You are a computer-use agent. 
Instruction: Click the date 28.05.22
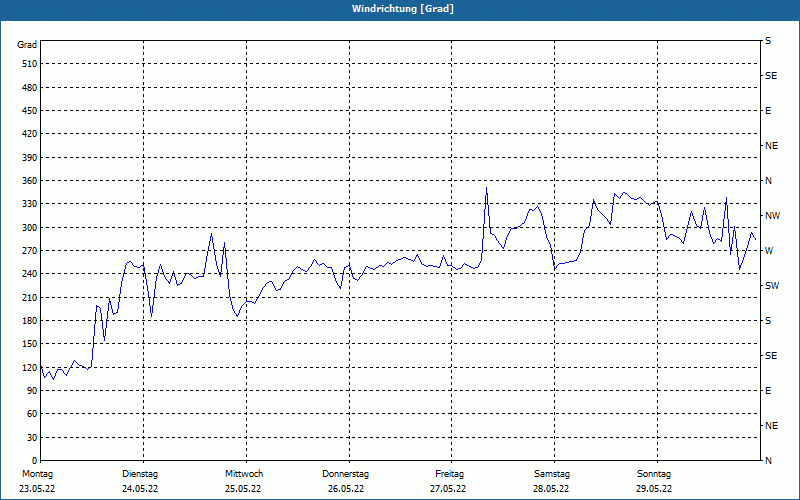[x=551, y=489]
